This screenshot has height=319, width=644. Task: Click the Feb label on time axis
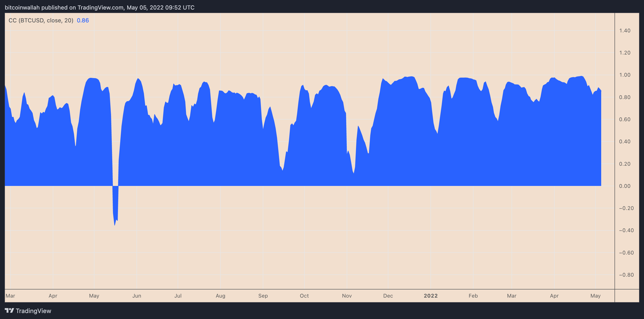click(x=473, y=296)
